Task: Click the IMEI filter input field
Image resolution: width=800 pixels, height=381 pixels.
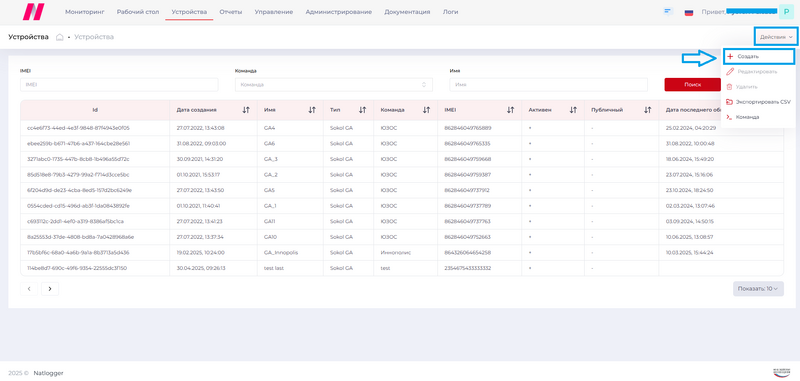Action: 119,85
